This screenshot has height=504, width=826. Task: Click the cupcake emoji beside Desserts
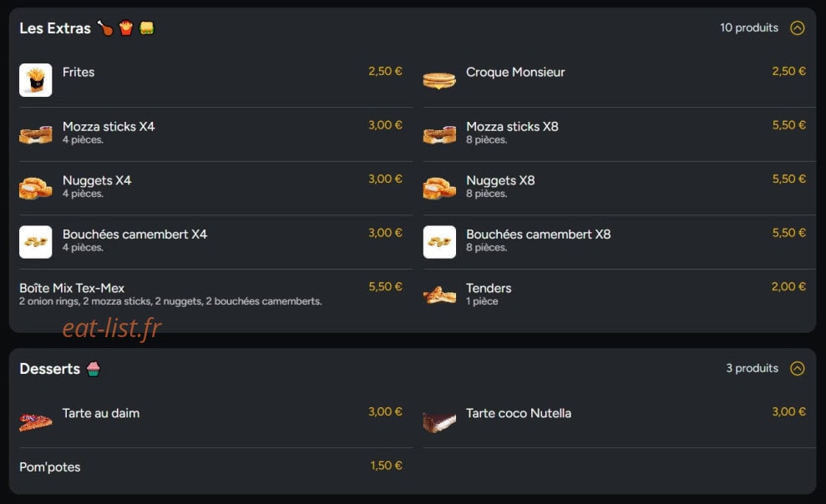(x=94, y=369)
